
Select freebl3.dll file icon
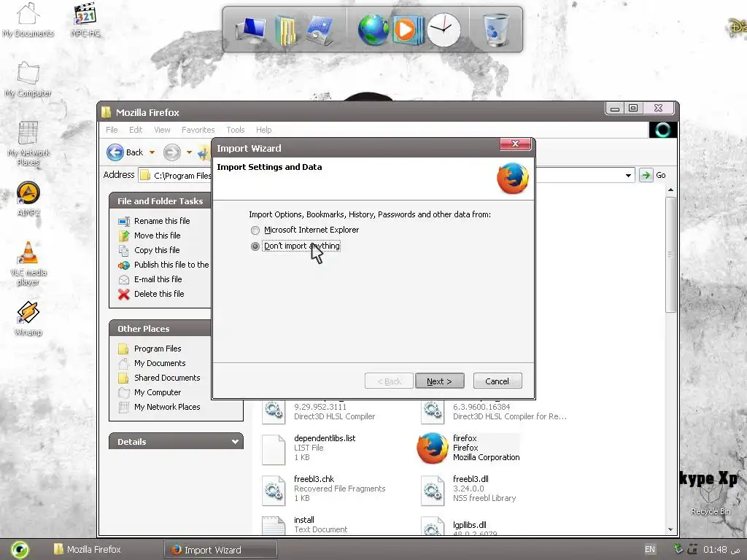pos(433,490)
